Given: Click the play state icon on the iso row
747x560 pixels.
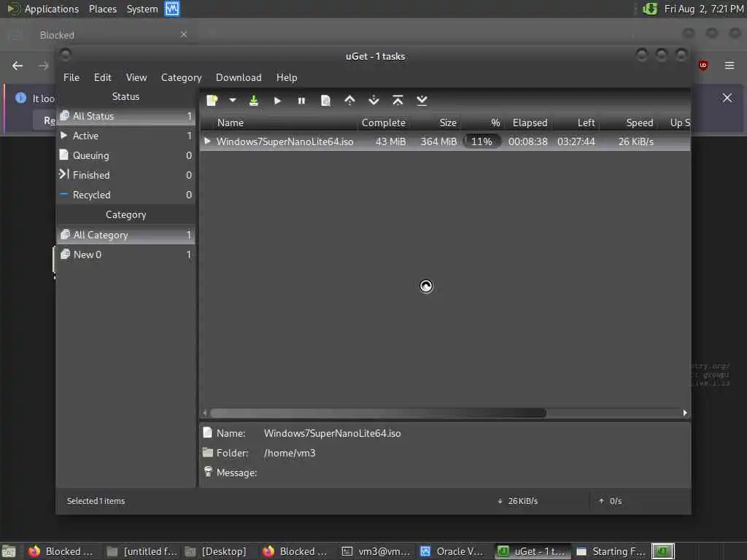Looking at the screenshot, I should 207,141.
